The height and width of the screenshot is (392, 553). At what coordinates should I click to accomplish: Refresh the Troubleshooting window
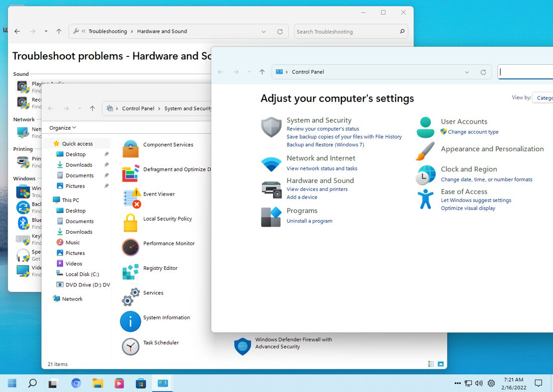(x=280, y=31)
